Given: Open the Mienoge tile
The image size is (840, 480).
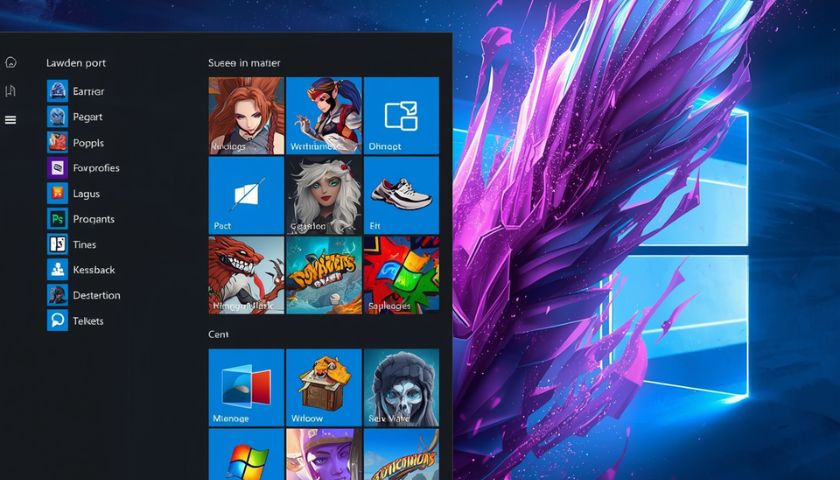Looking at the screenshot, I should pyautogui.click(x=246, y=387).
